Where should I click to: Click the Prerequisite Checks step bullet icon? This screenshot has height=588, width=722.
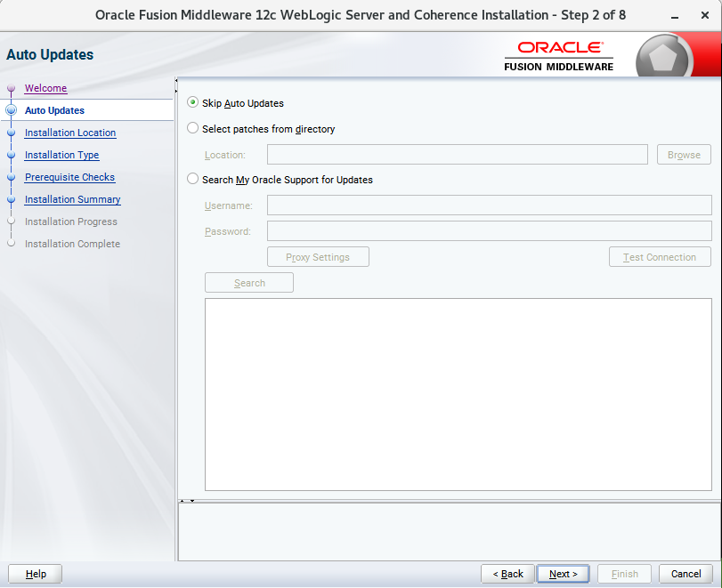11,178
